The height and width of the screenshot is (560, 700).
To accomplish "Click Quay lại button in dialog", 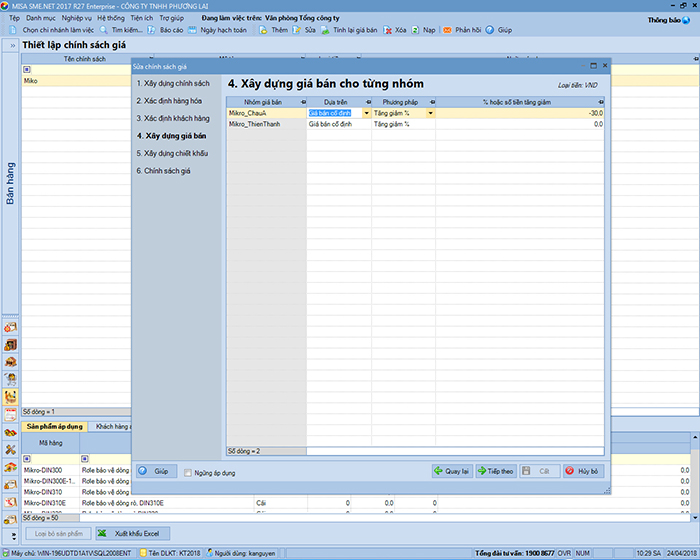I will (x=452, y=471).
